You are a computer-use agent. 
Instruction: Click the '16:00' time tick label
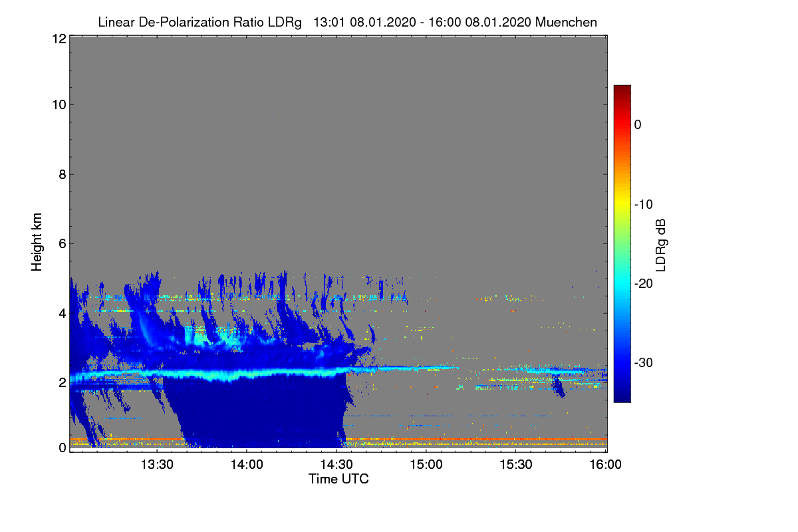(x=606, y=465)
